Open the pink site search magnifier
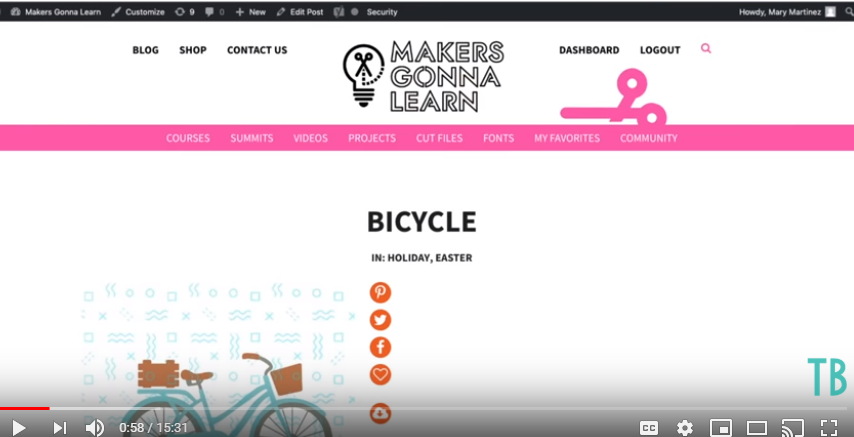The width and height of the screenshot is (854, 437). [706, 48]
